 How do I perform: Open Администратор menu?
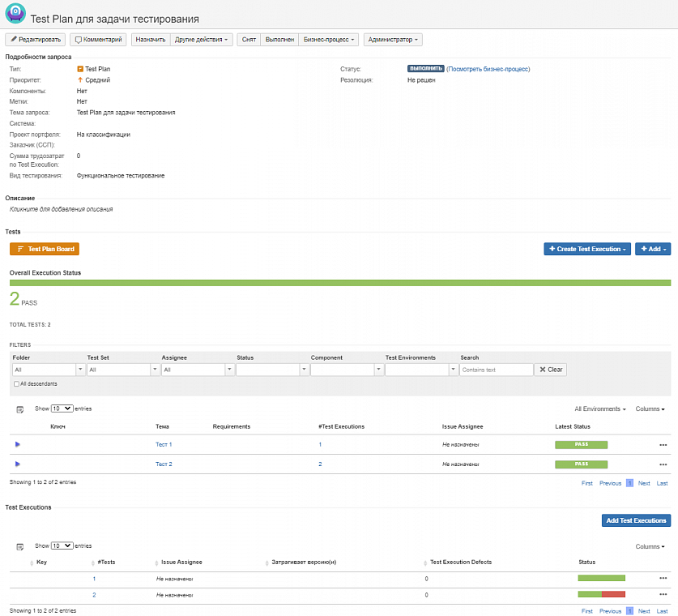coord(393,40)
